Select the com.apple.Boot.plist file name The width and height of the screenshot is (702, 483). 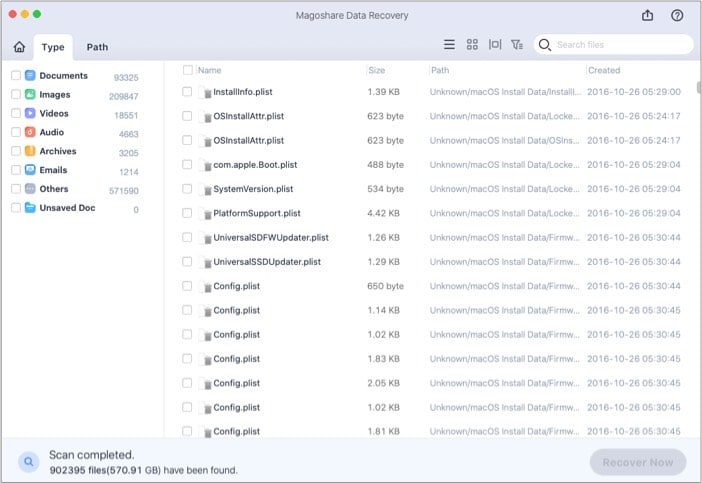click(255, 165)
